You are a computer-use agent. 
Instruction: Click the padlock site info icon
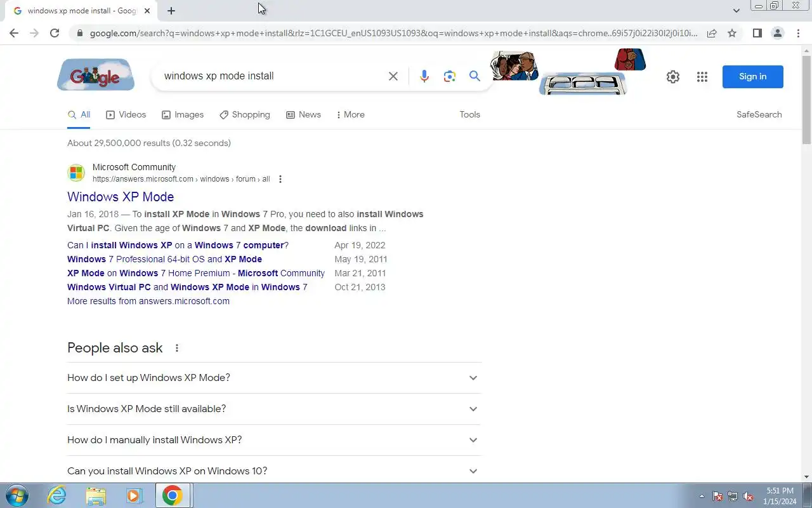(x=79, y=33)
